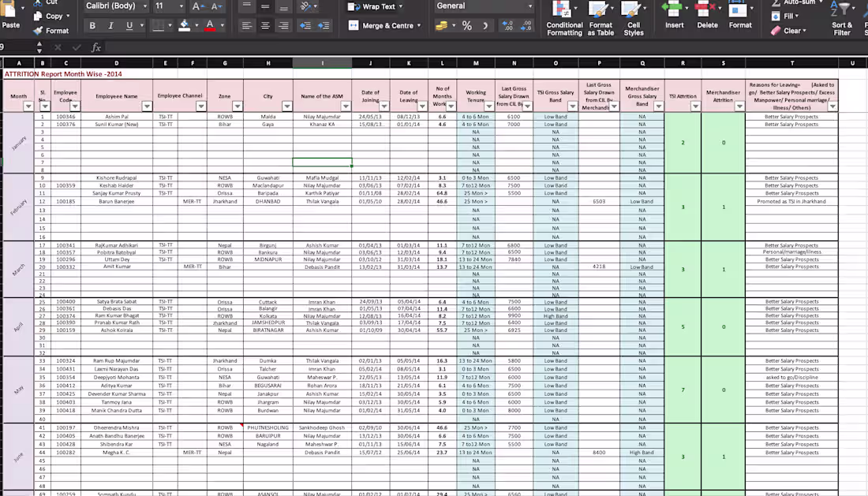
Task: Select column I header
Action: [x=322, y=63]
